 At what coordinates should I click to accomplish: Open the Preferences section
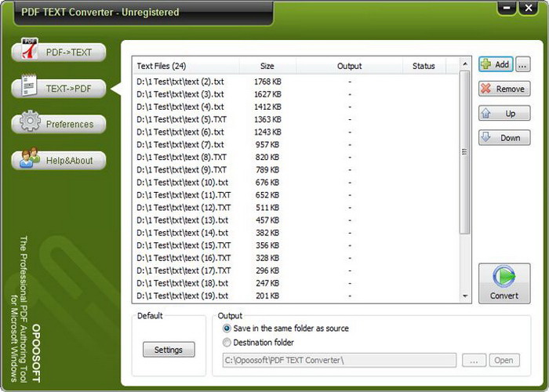(x=59, y=124)
